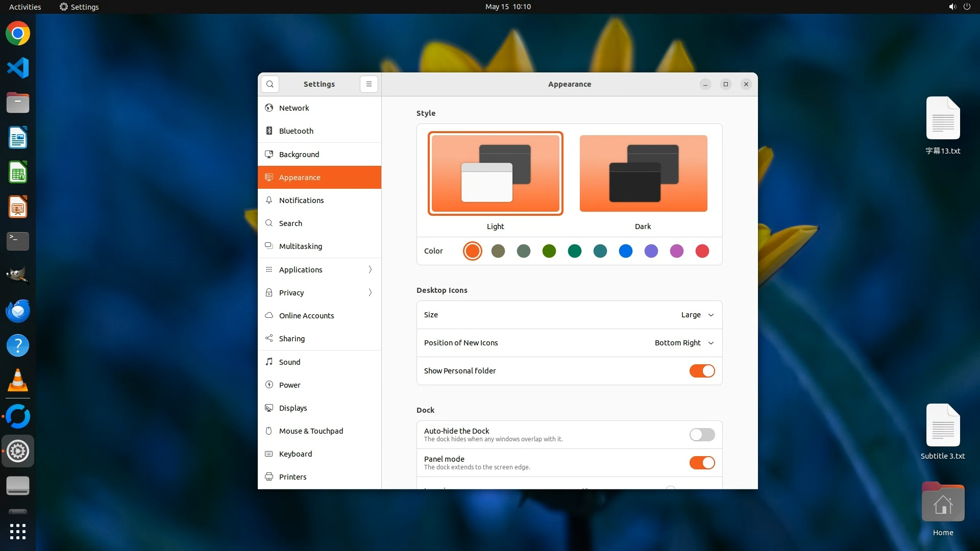980x551 pixels.
Task: Disable the Show Personal folder switch
Action: click(702, 371)
